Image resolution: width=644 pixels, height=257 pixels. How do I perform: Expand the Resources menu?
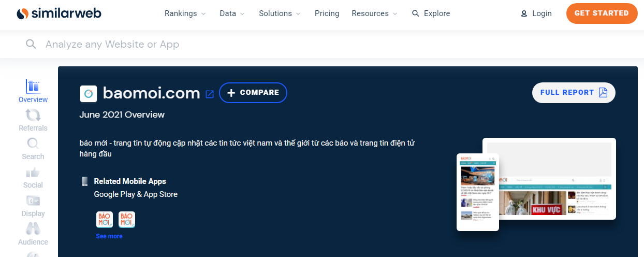pyautogui.click(x=375, y=13)
